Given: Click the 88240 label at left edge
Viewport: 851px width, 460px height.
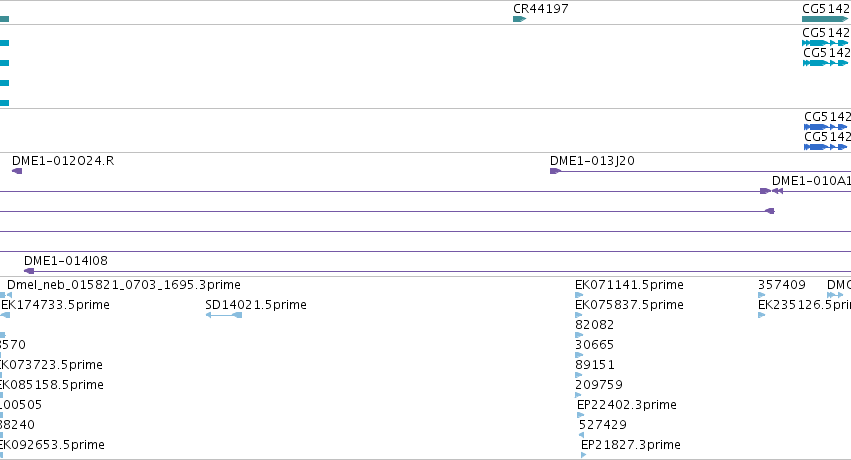Looking at the screenshot, I should coord(17,424).
